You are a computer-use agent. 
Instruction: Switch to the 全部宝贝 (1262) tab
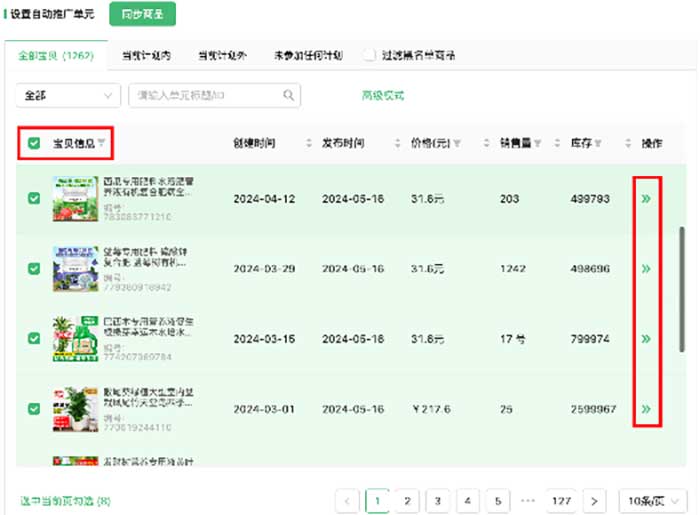click(56, 56)
